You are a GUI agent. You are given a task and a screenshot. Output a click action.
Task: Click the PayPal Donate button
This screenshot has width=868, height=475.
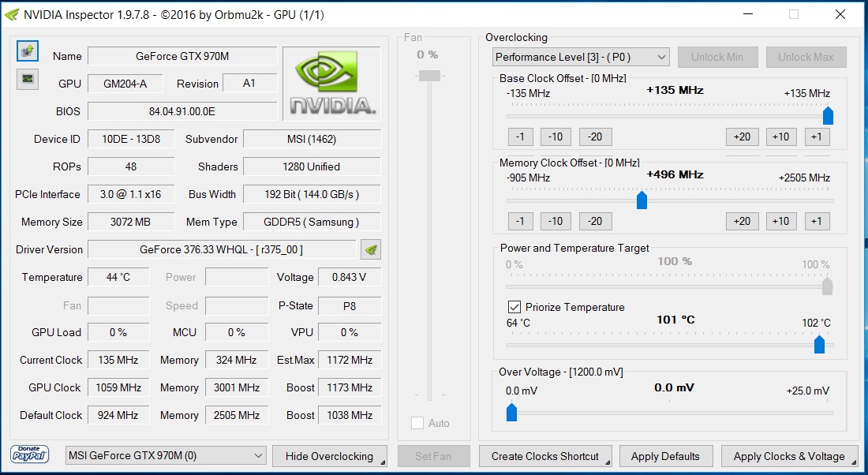[30, 455]
